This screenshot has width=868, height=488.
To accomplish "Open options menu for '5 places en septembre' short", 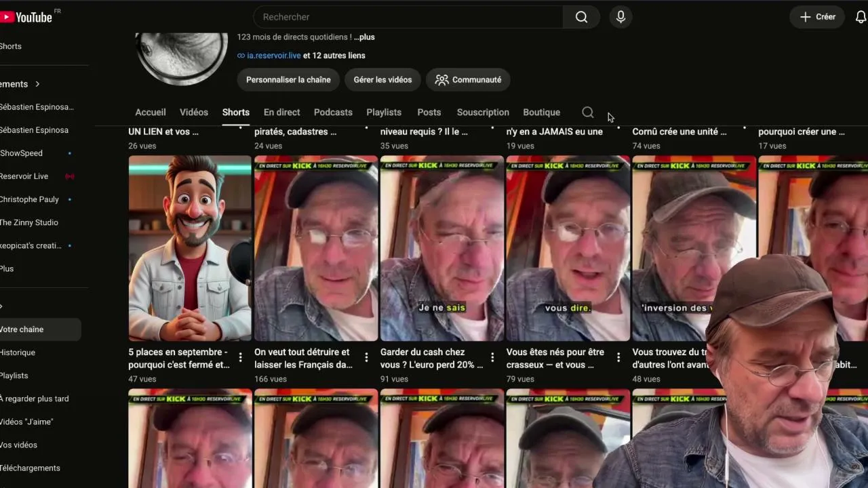I will click(240, 357).
